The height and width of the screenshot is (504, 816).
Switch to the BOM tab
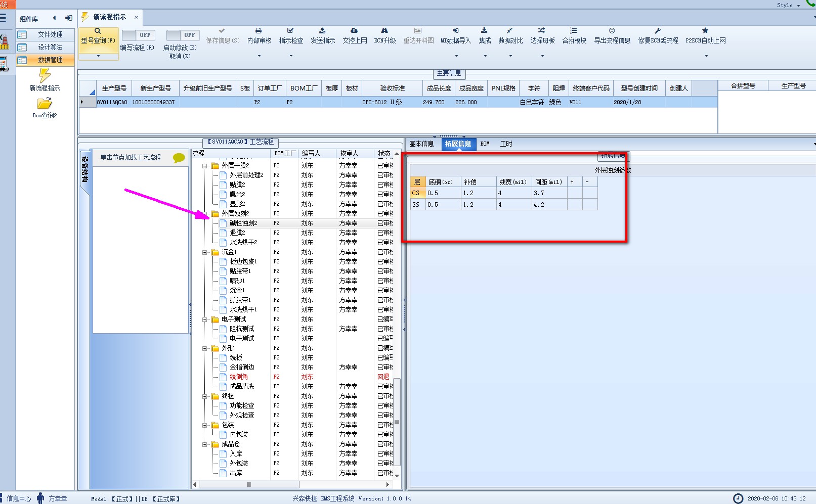pos(485,144)
